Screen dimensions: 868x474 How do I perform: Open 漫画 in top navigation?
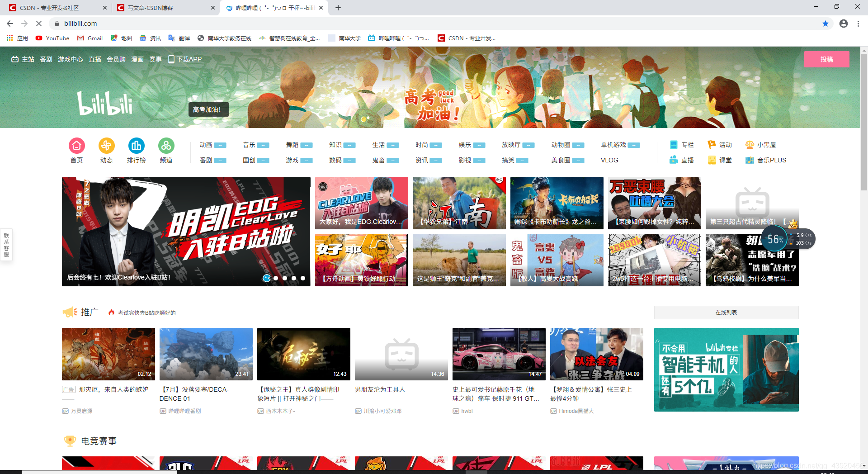pos(137,59)
